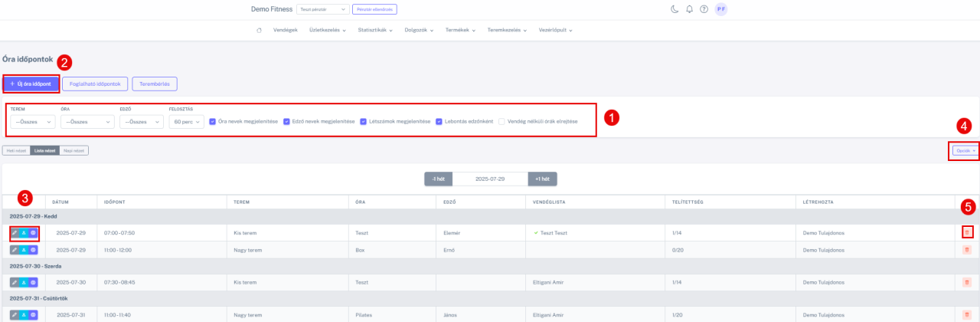Go to home icon in navigation bar
The height and width of the screenshot is (322, 980).
[x=259, y=30]
